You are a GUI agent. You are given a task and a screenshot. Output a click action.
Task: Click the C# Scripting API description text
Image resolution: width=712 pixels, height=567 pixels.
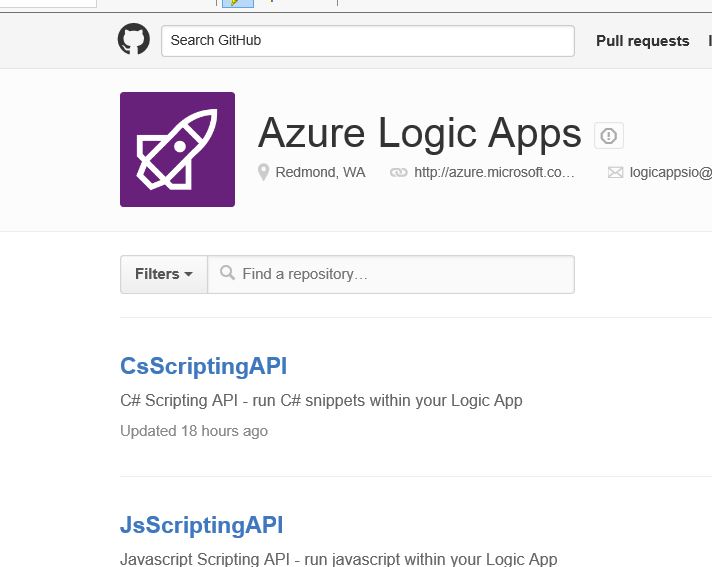[x=321, y=401]
